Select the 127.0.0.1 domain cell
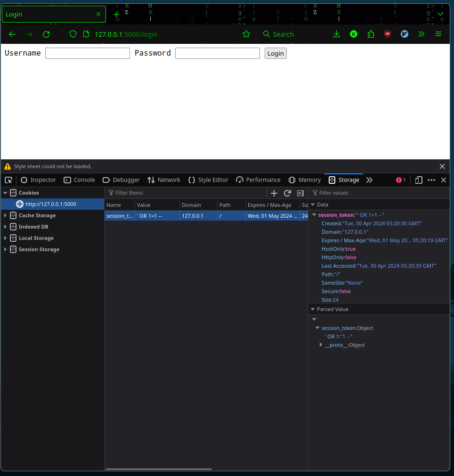 click(x=198, y=216)
